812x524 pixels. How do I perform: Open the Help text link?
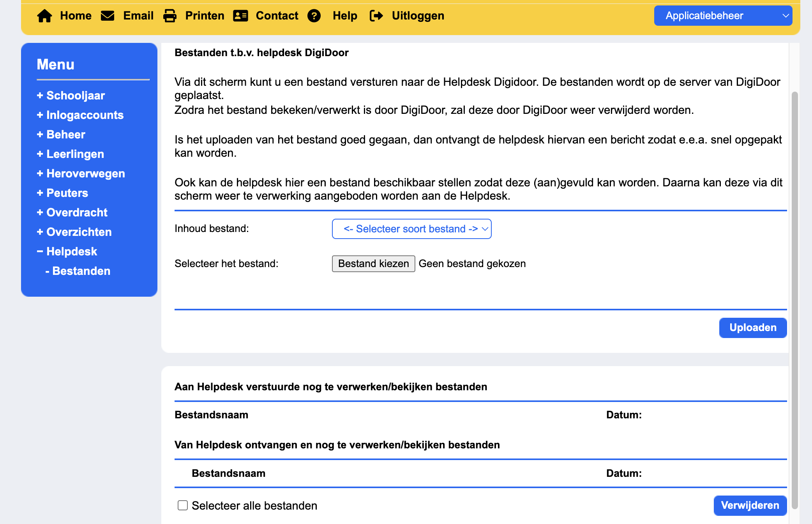(345, 16)
